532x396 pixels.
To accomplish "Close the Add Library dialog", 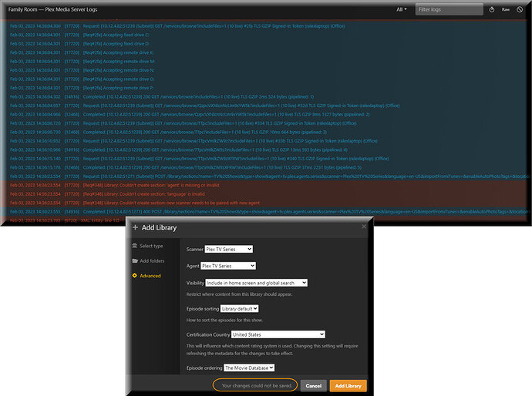I will tap(364, 227).
